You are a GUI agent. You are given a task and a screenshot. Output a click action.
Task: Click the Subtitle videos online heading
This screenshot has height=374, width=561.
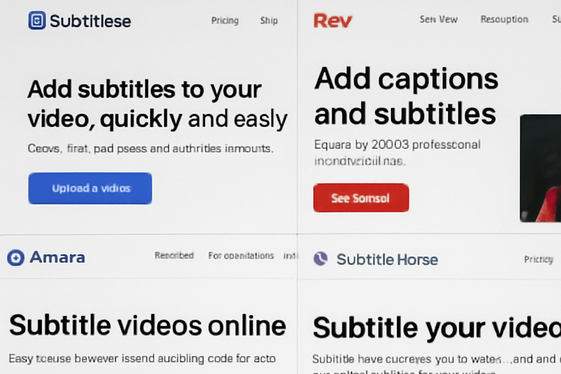[147, 325]
